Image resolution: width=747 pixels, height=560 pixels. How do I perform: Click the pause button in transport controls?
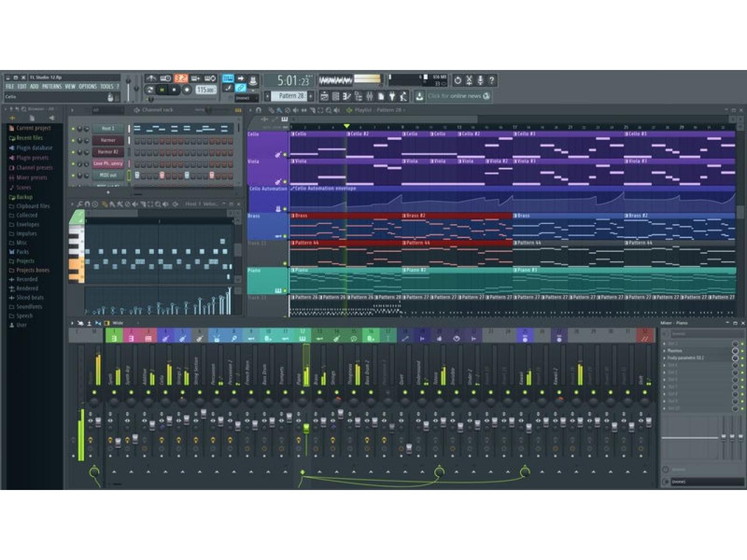tap(162, 90)
